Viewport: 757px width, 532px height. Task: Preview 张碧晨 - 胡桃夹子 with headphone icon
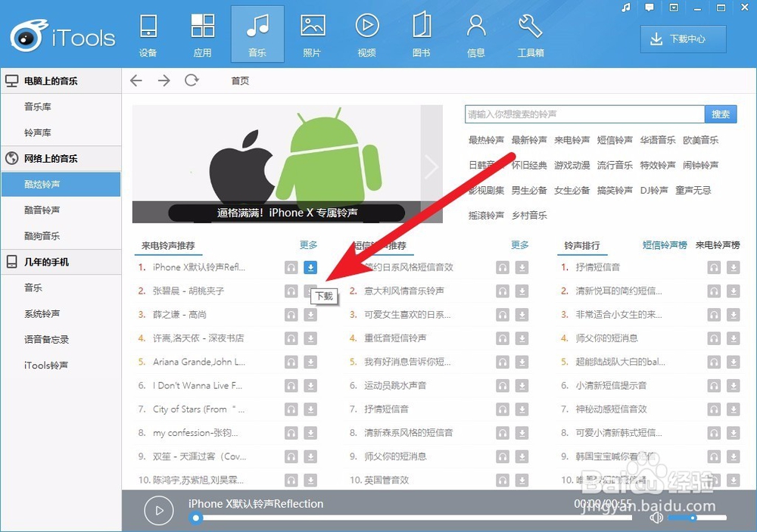pos(291,291)
